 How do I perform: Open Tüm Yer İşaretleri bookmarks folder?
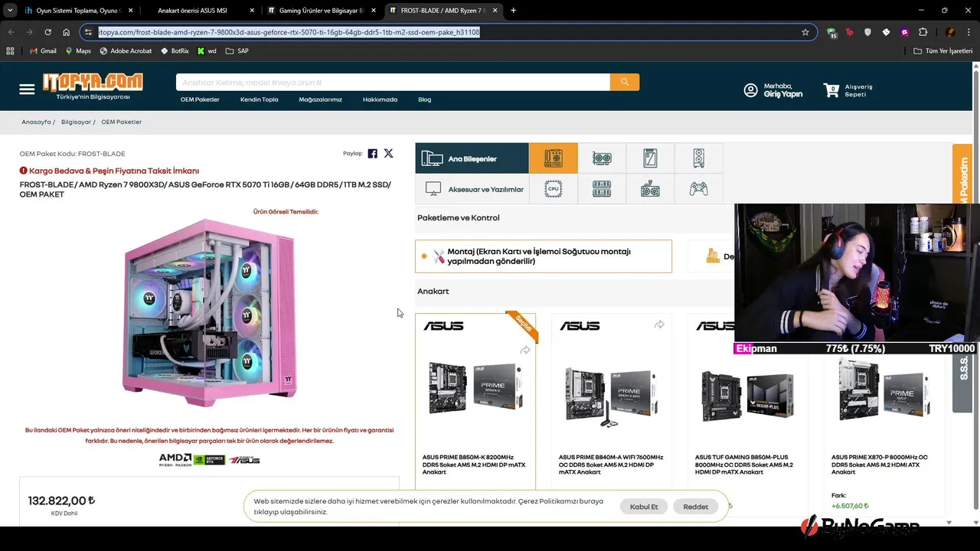[x=942, y=51]
